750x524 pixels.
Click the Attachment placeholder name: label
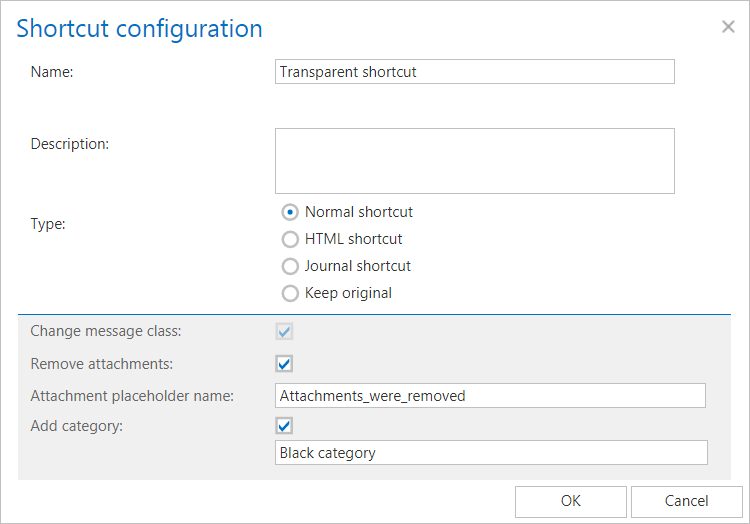tap(132, 396)
